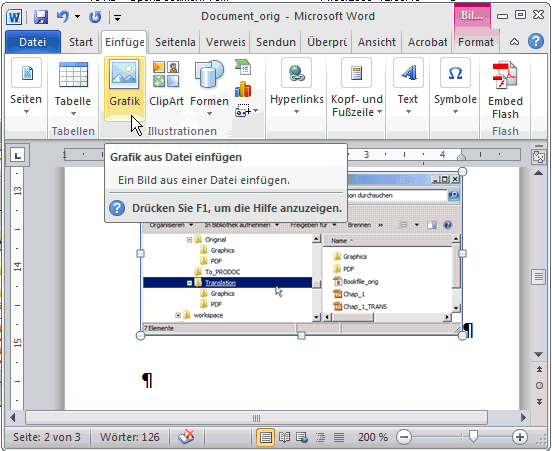Open the Formen shapes dropdown
552x451 pixels.
coord(209,88)
